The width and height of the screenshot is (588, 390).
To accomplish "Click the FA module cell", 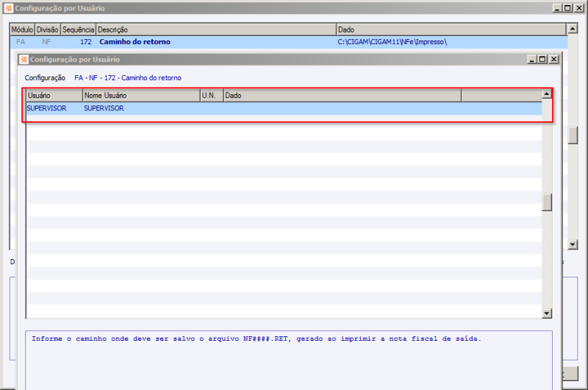I will point(21,42).
